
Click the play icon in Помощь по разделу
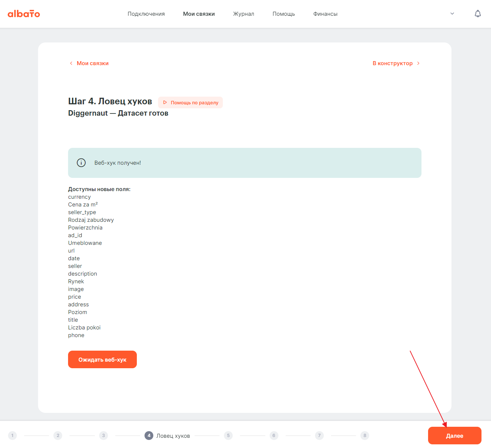165,102
